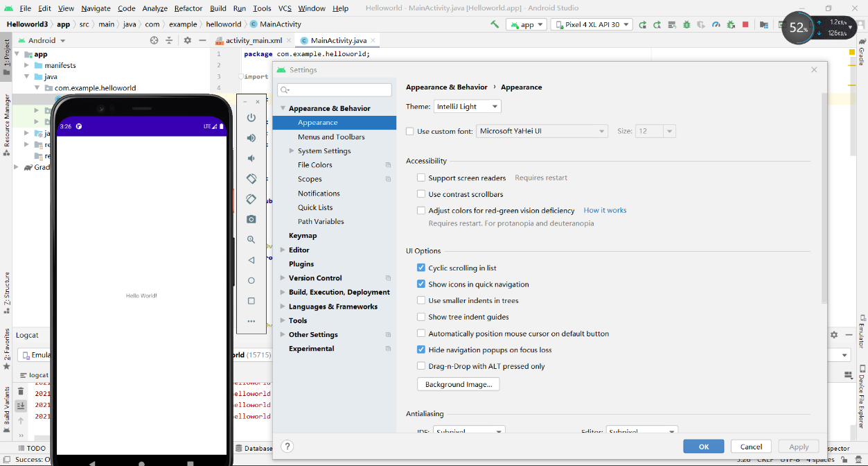Expand the Editor settings category

[x=283, y=250]
